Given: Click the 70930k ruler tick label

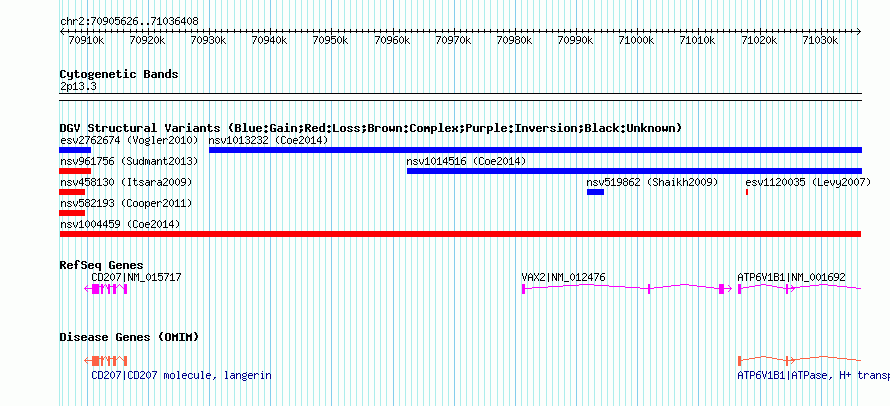Looking at the screenshot, I should click(x=208, y=40).
